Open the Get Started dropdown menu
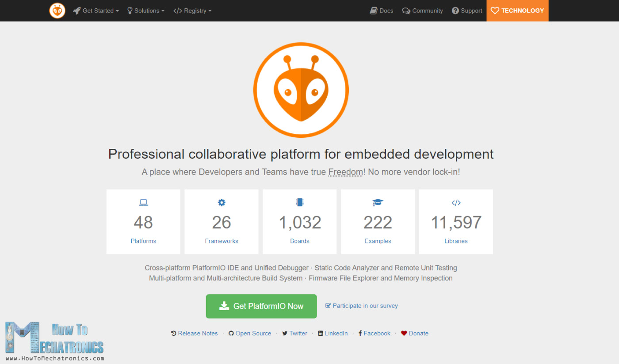This screenshot has width=619, height=364. [96, 11]
